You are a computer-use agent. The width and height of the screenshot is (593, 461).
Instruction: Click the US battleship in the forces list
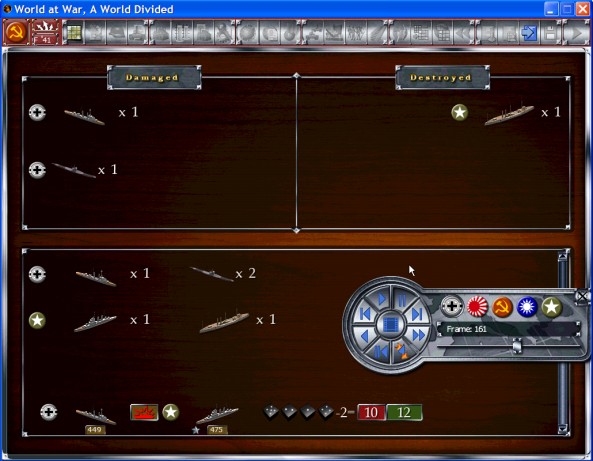[x=224, y=322]
